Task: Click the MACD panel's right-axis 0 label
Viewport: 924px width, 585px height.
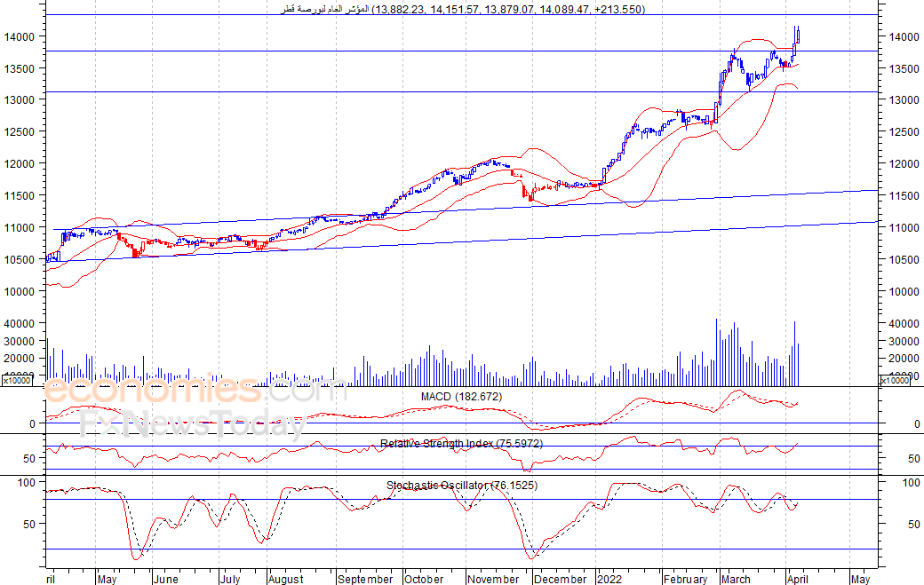Action: (x=916, y=423)
